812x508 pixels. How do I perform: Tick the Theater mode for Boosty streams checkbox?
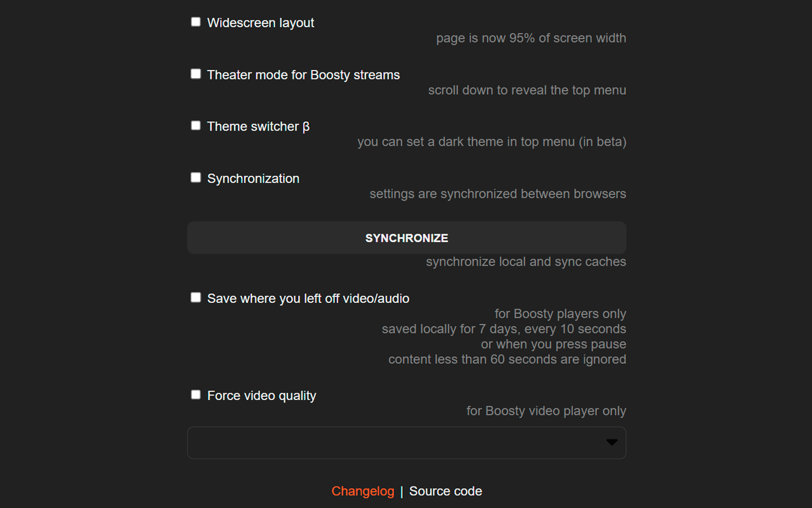196,74
